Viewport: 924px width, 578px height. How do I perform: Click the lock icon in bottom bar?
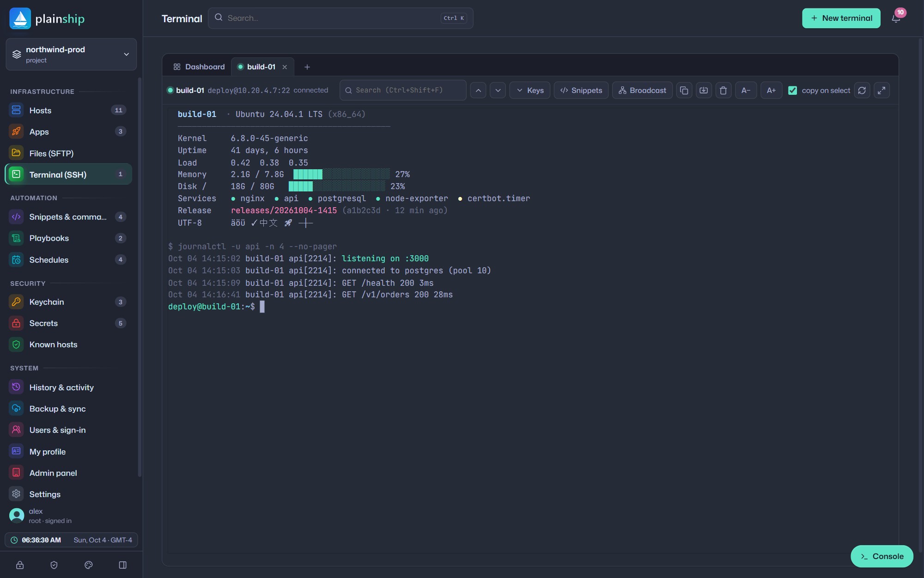[x=20, y=565]
